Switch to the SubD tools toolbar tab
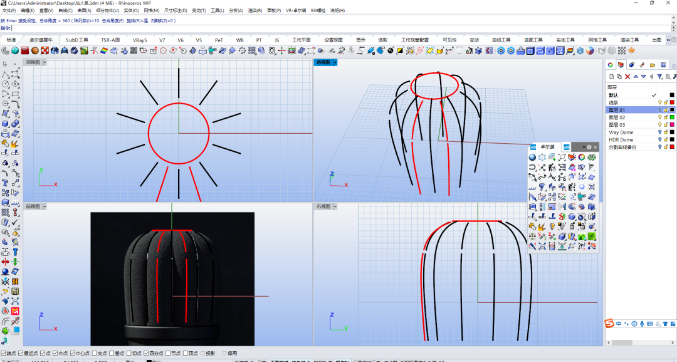677x362 pixels. 77,40
